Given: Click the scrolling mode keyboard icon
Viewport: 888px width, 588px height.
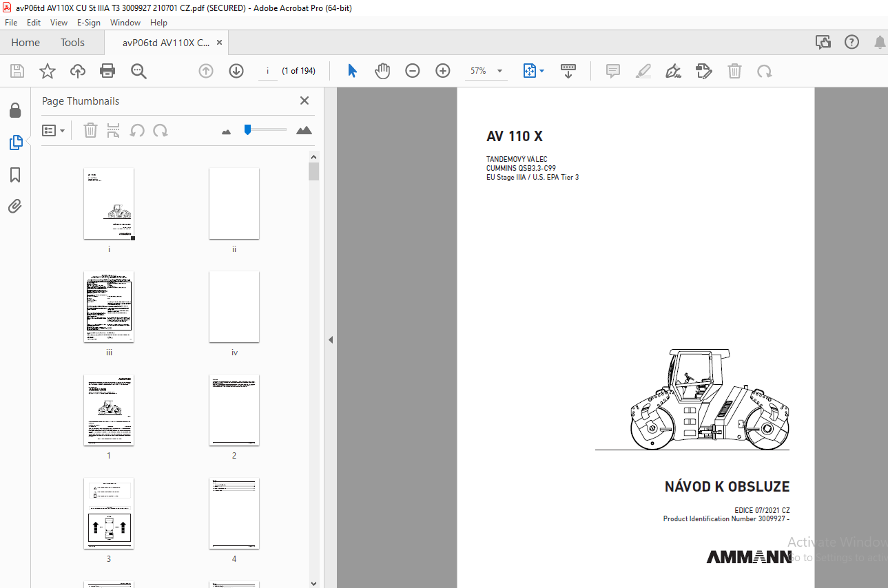Looking at the screenshot, I should [568, 71].
